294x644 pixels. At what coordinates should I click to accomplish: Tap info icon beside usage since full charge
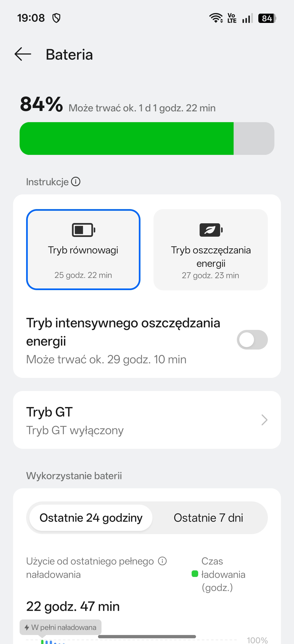point(163,561)
